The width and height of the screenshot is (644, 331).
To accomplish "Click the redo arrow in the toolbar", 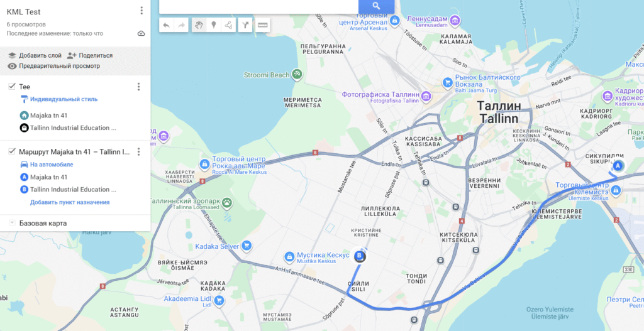I will (181, 25).
